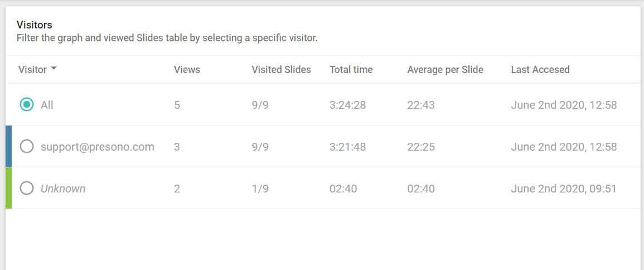Screen dimensions: 644x270
Task: Click green color bar for Unknown visitor
Action: (x=8, y=188)
